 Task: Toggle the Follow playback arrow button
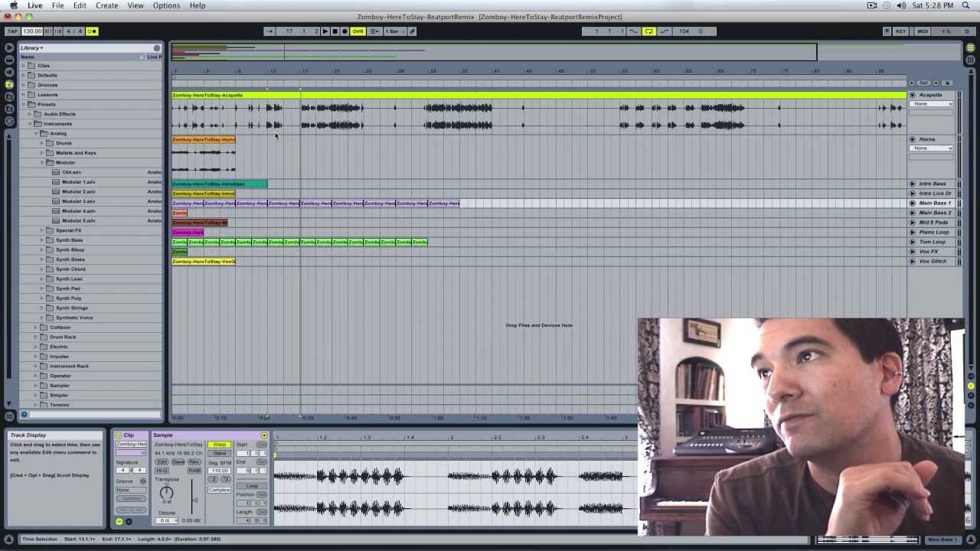point(269,31)
